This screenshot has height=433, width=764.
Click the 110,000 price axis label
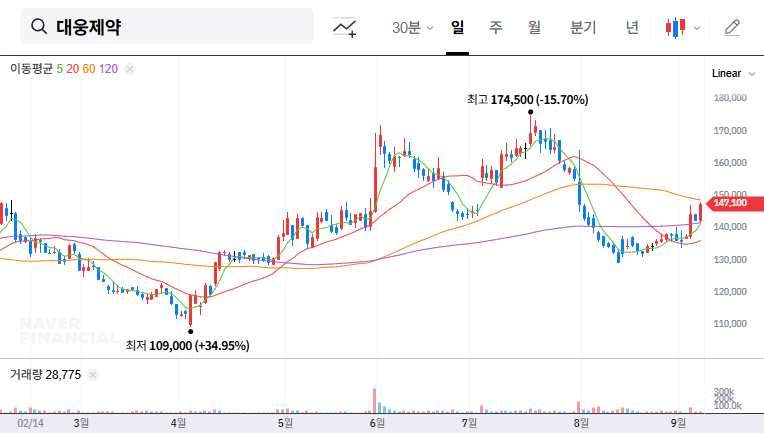(730, 324)
